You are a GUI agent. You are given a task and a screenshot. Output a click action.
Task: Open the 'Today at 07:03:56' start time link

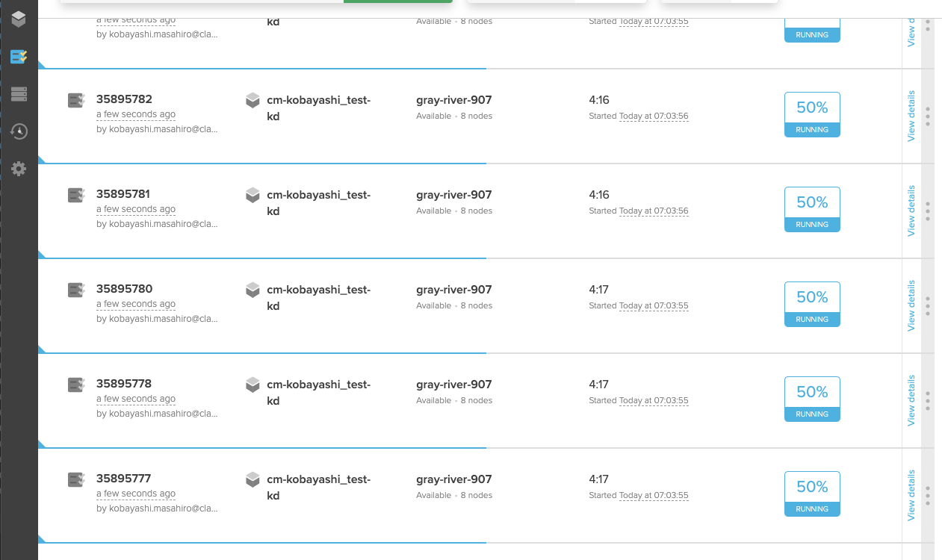click(654, 116)
